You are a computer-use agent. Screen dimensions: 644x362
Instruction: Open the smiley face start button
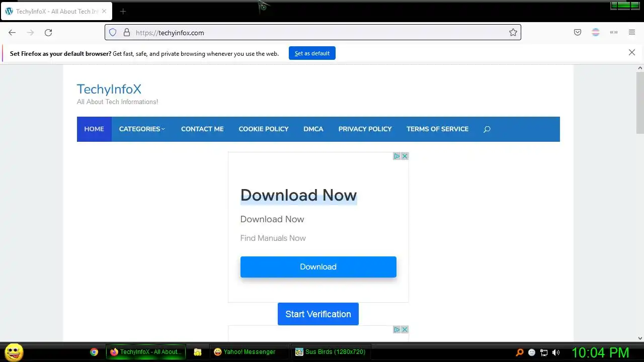coord(14,352)
